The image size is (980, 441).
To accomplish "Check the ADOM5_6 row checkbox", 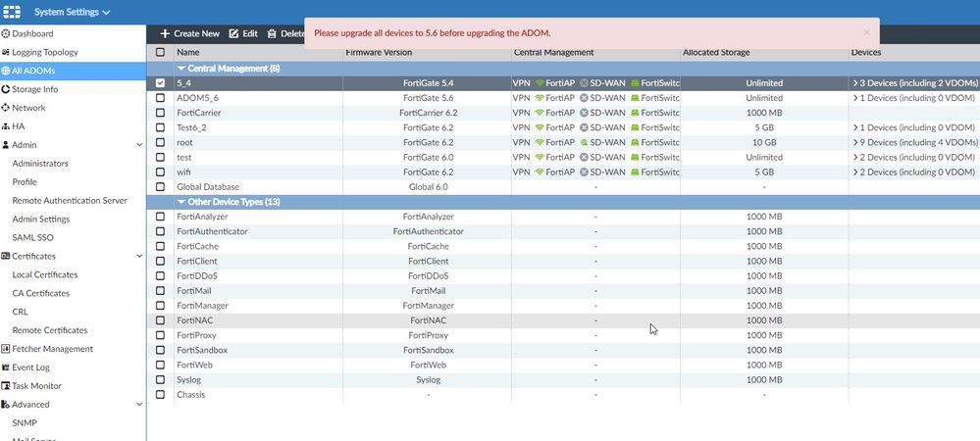I will coord(161,98).
